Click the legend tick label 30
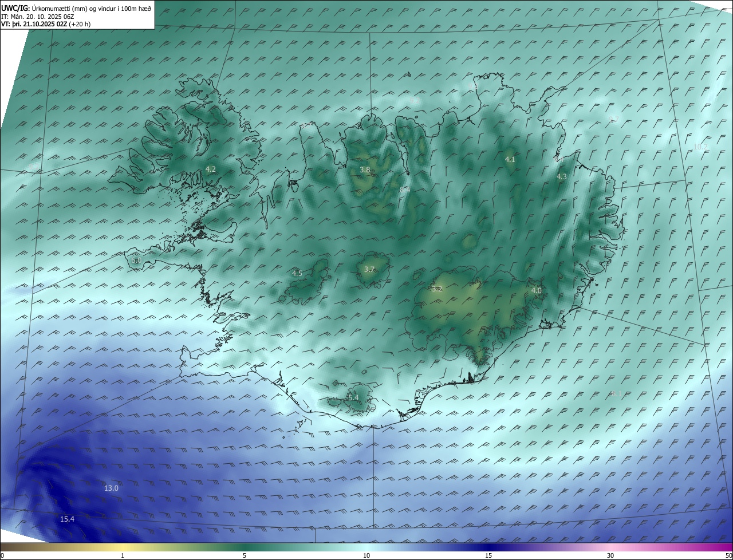Screen dimensions: 733x560 [x=610, y=555]
